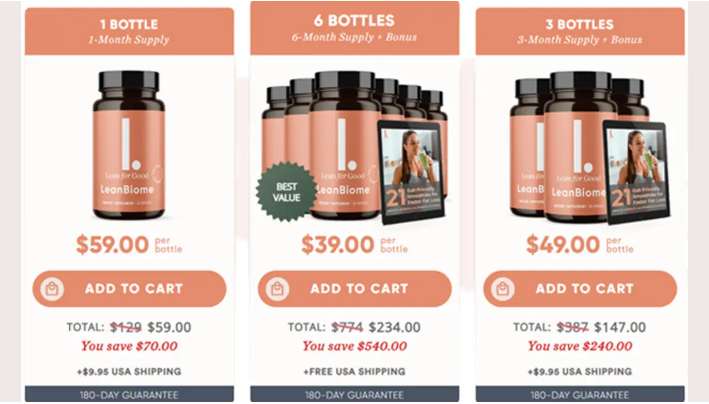Click the 3 Bottles 3-Month Supply header

coord(580,31)
